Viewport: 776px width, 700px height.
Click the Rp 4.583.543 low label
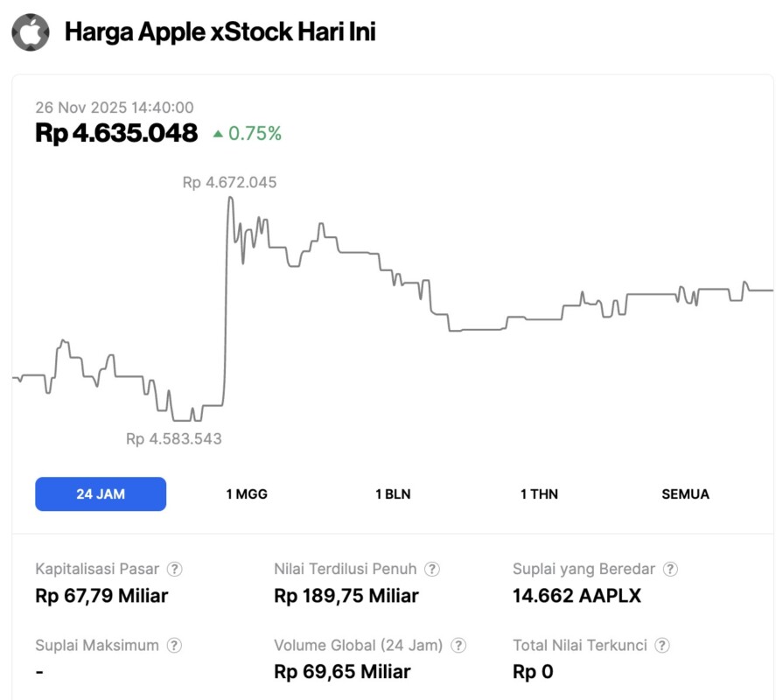pyautogui.click(x=174, y=438)
